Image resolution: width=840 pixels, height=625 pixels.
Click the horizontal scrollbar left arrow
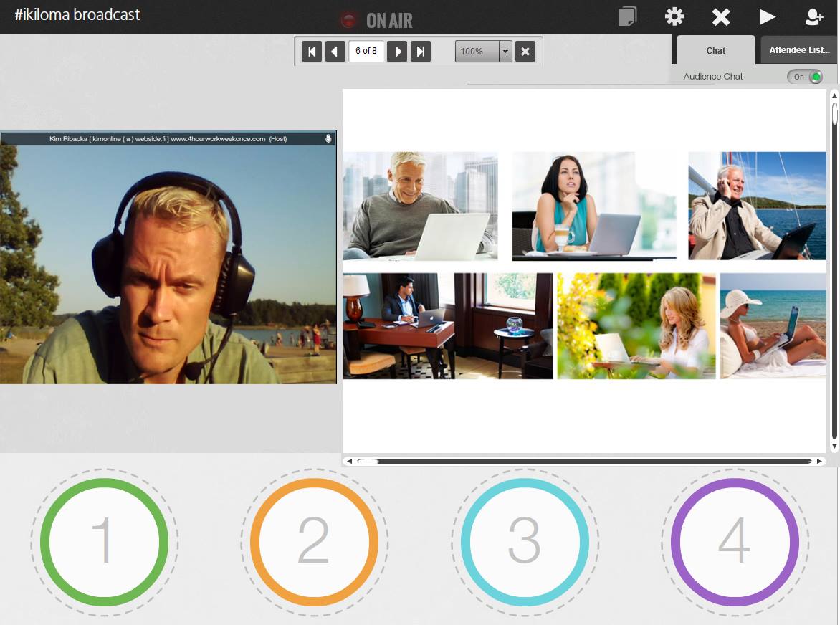349,461
